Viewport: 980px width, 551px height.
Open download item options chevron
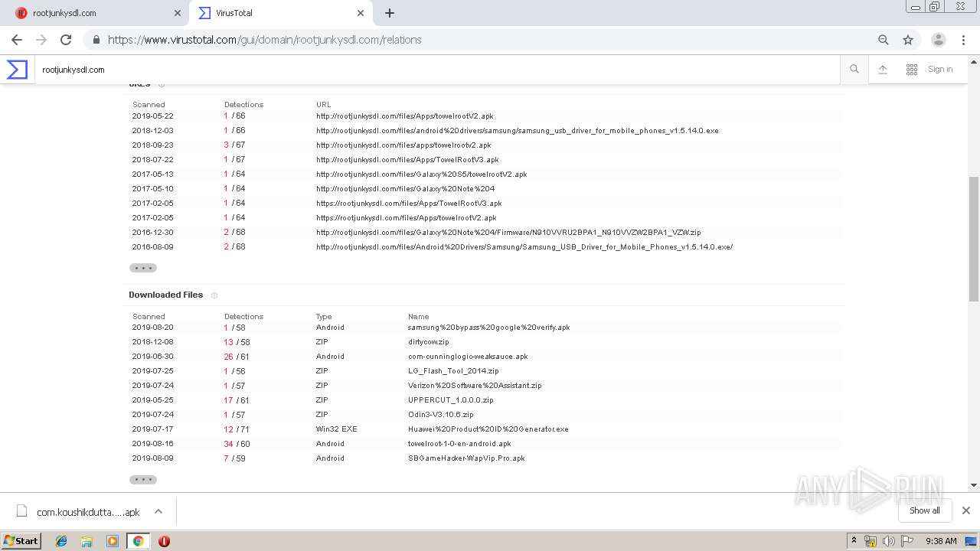158,511
